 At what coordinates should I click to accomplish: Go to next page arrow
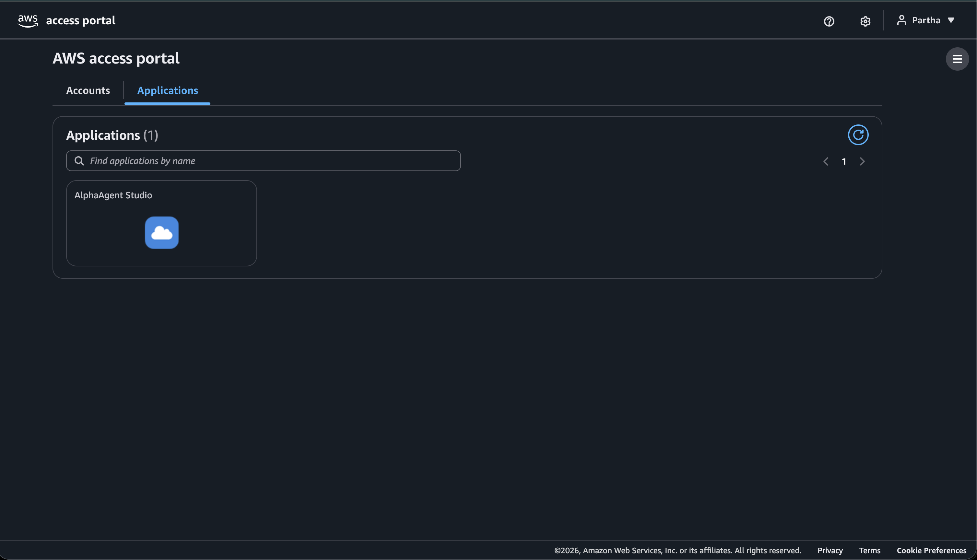pos(862,161)
